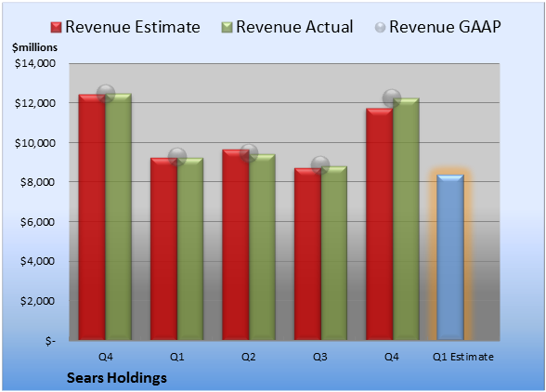
Task: Click the '$4,000' y-axis label
Action: point(37,261)
